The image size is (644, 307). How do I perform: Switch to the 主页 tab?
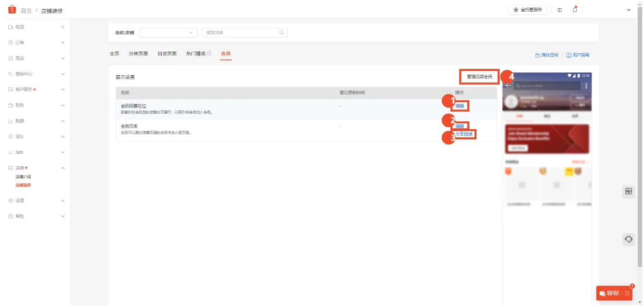tap(114, 53)
